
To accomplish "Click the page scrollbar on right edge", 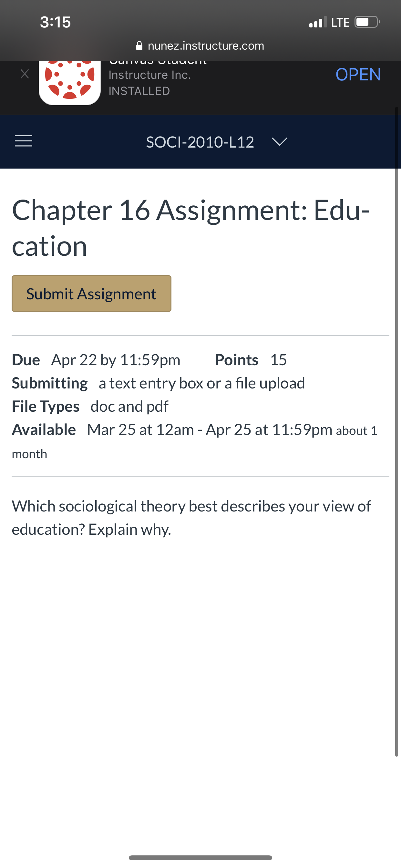I will click(x=396, y=431).
